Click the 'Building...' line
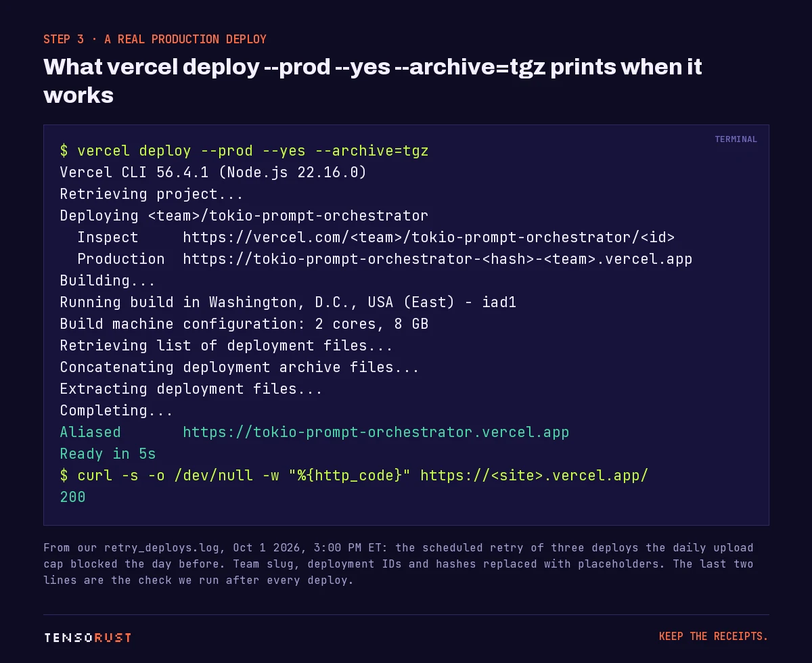This screenshot has width=812, height=663. pos(108,280)
